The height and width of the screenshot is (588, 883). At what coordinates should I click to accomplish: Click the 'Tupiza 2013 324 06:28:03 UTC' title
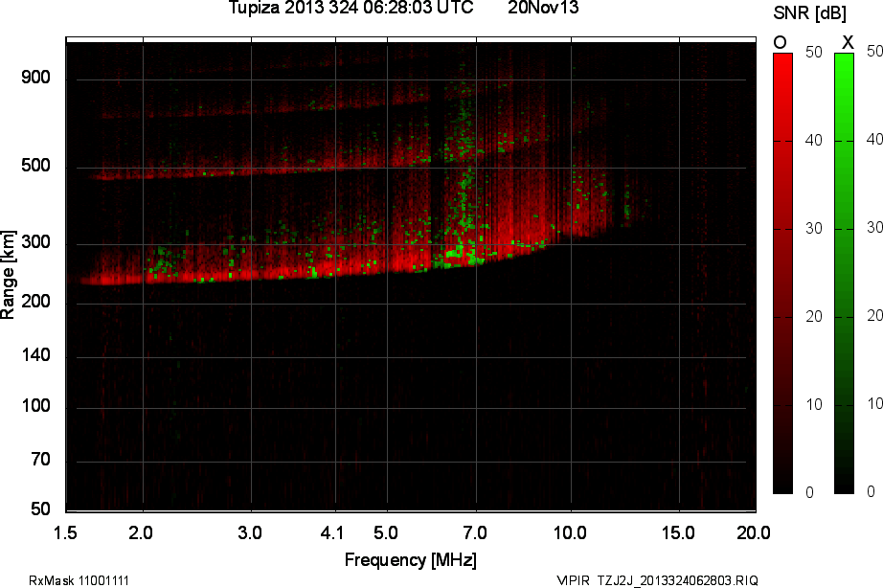coord(351,9)
